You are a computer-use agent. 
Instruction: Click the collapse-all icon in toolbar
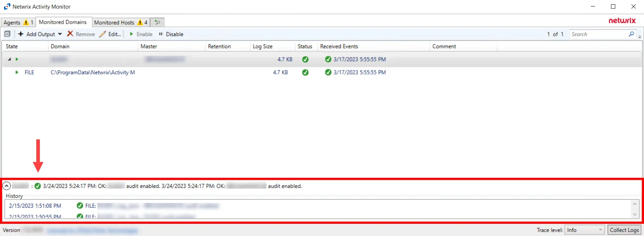pyautogui.click(x=7, y=34)
